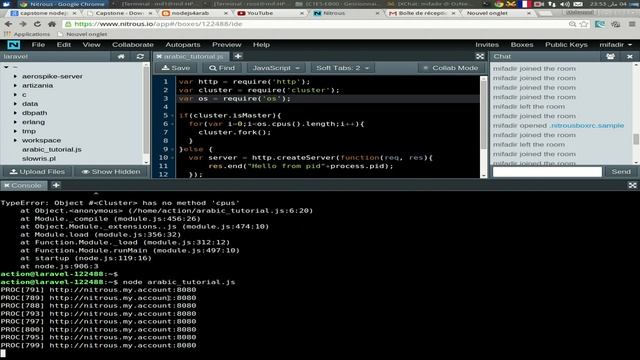The image size is (640, 360).
Task: Add a new console tab
Action: pos(56,185)
